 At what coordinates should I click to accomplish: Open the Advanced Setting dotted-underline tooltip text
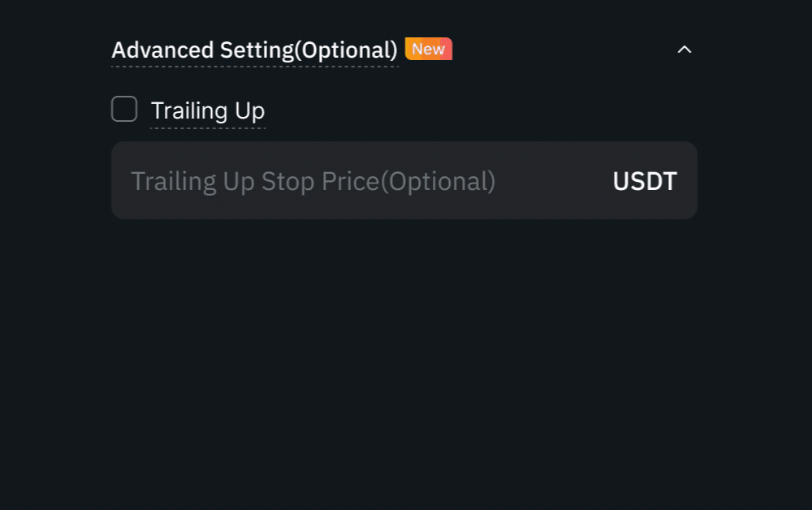coord(254,50)
